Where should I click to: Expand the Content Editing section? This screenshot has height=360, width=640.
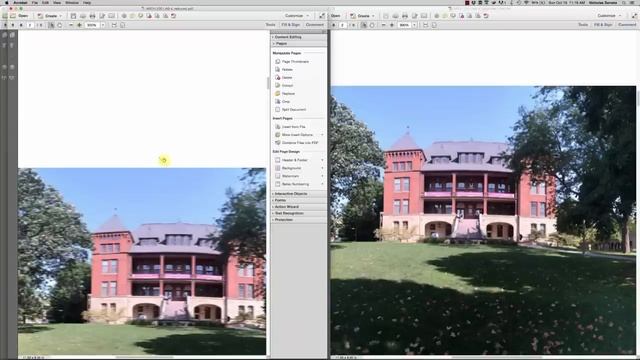(x=298, y=37)
